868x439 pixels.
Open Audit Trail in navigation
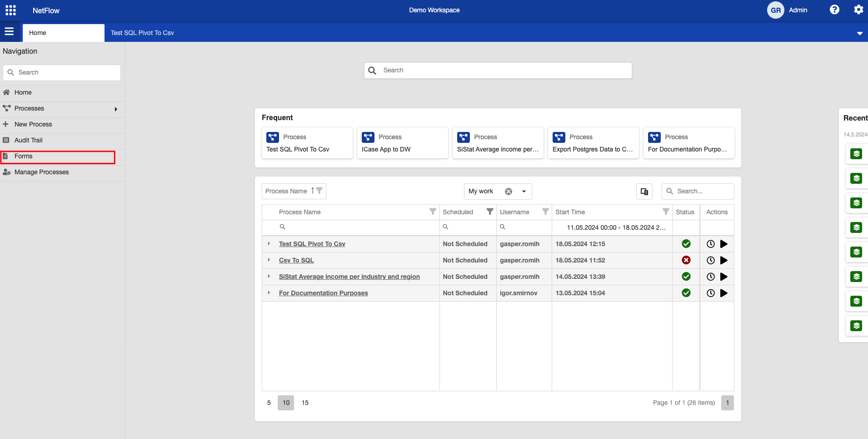click(x=29, y=140)
